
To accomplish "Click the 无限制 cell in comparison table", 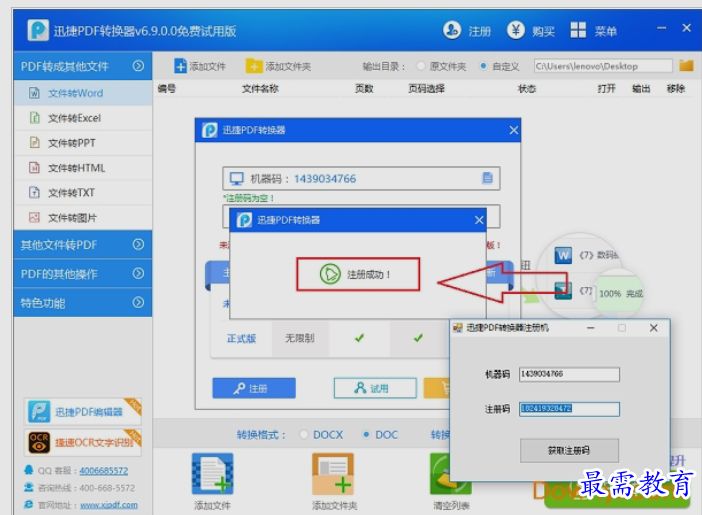I will pyautogui.click(x=300, y=339).
